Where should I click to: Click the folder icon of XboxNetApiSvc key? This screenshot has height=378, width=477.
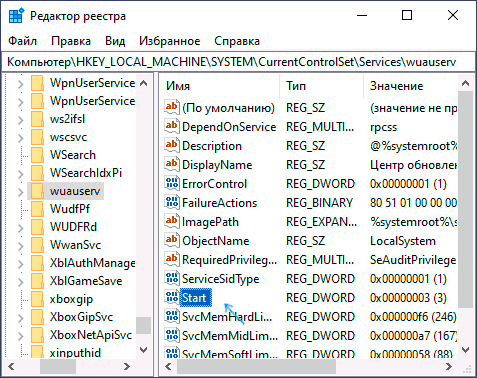[37, 335]
